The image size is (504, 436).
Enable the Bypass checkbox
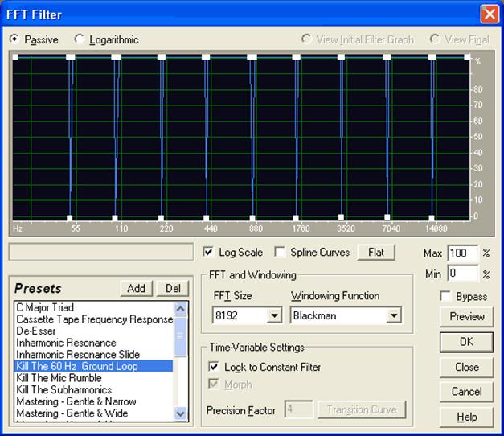[445, 296]
